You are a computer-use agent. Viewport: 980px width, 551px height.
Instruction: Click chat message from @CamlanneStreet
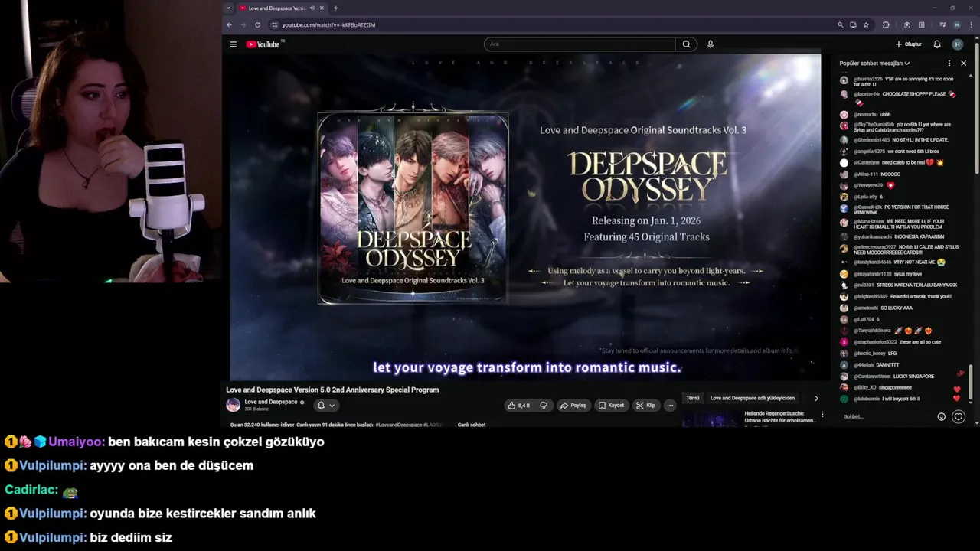click(887, 377)
